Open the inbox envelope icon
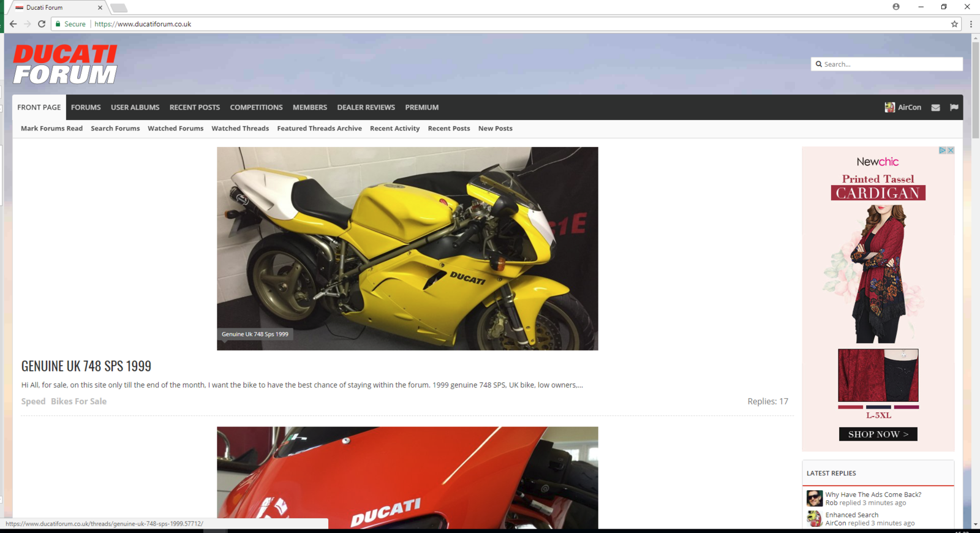 (x=935, y=107)
